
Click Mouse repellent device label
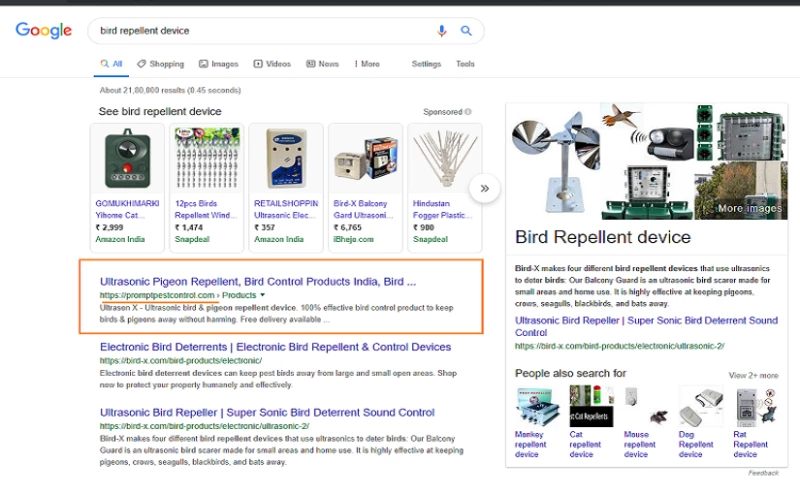(639, 444)
